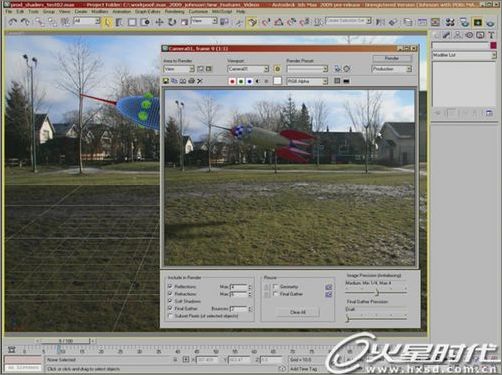Open the selection filter All dropdown
This screenshot has height=375, width=502.
[x=87, y=21]
